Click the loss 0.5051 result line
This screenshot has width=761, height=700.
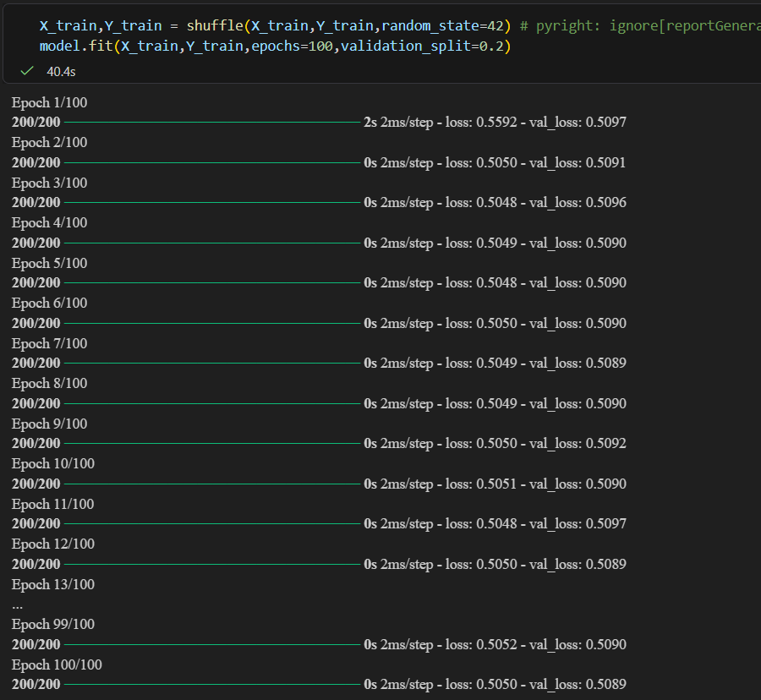point(319,484)
